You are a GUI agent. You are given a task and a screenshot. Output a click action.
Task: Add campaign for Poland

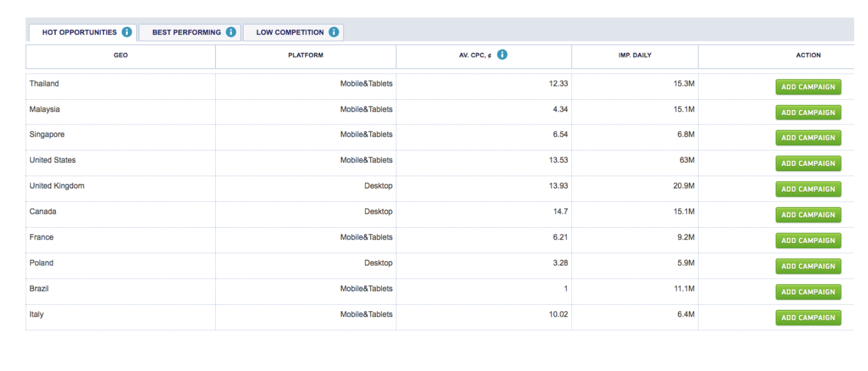pos(808,266)
